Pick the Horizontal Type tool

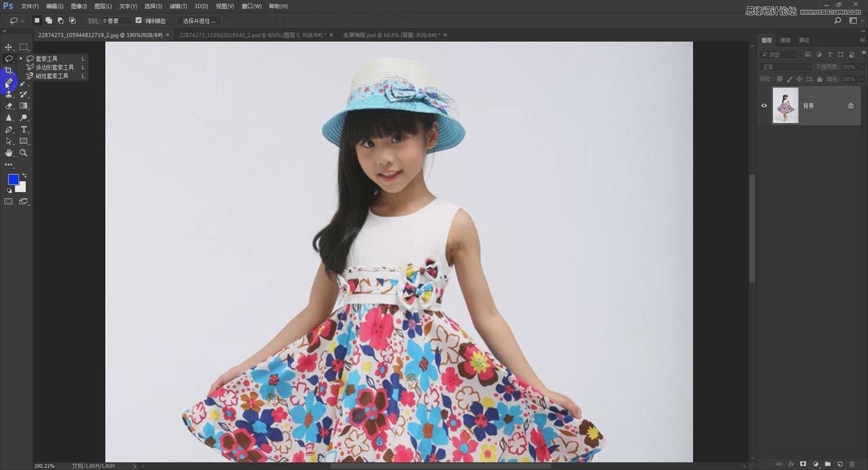(24, 129)
